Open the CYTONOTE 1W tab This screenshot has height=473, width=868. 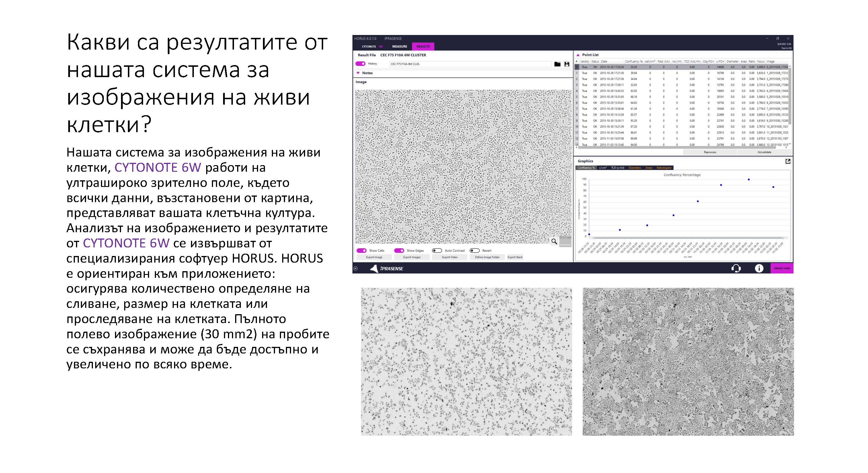[372, 46]
